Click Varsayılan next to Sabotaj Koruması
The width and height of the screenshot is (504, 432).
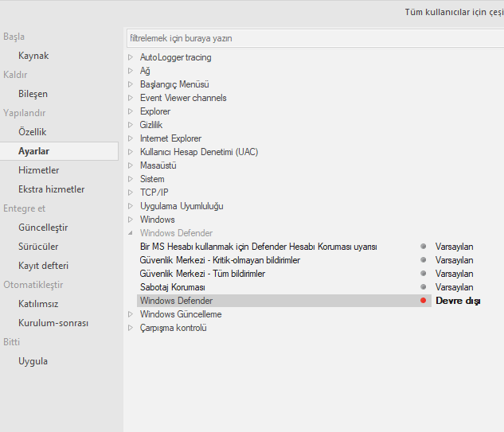click(x=454, y=287)
